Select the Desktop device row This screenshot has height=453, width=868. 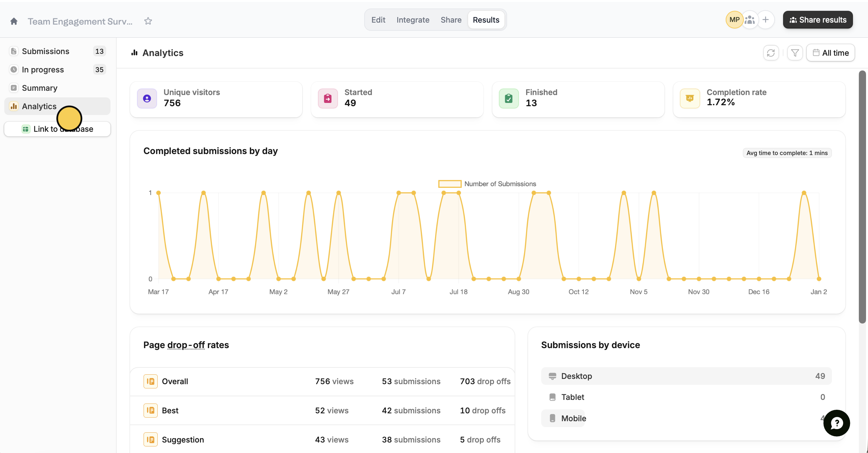(686, 376)
